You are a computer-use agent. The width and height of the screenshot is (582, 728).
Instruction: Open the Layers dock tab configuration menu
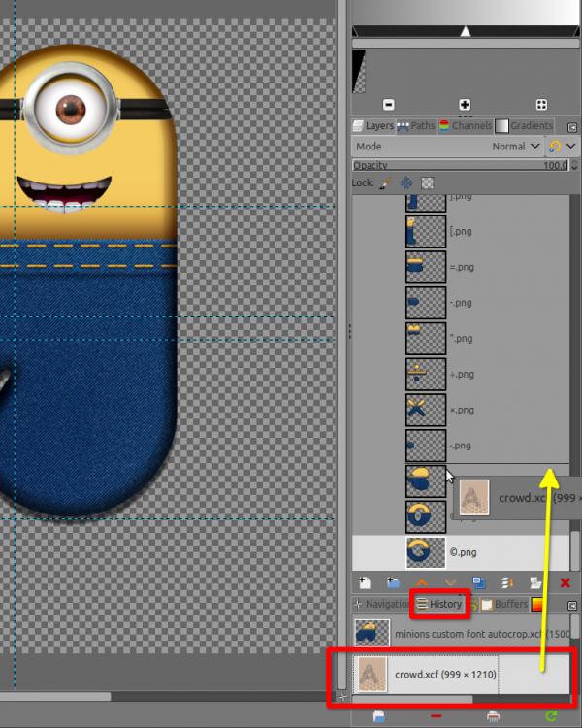(x=572, y=127)
